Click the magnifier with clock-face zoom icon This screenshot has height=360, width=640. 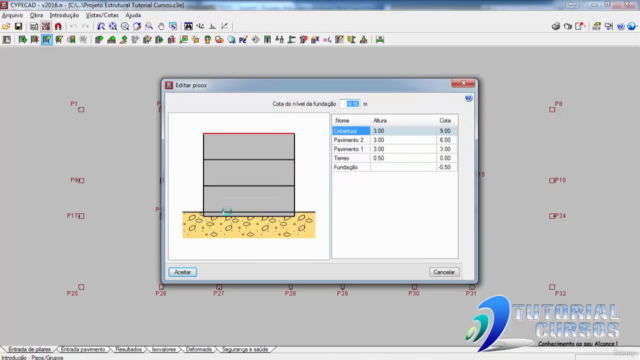point(125,27)
